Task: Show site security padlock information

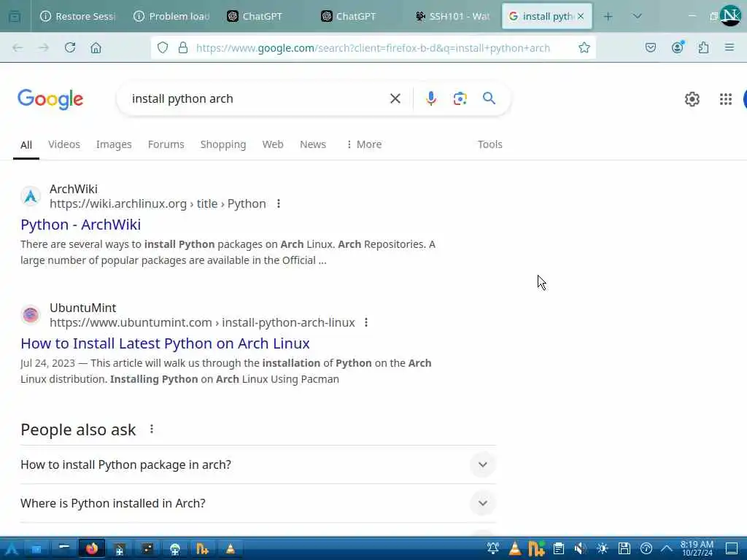Action: [x=183, y=47]
